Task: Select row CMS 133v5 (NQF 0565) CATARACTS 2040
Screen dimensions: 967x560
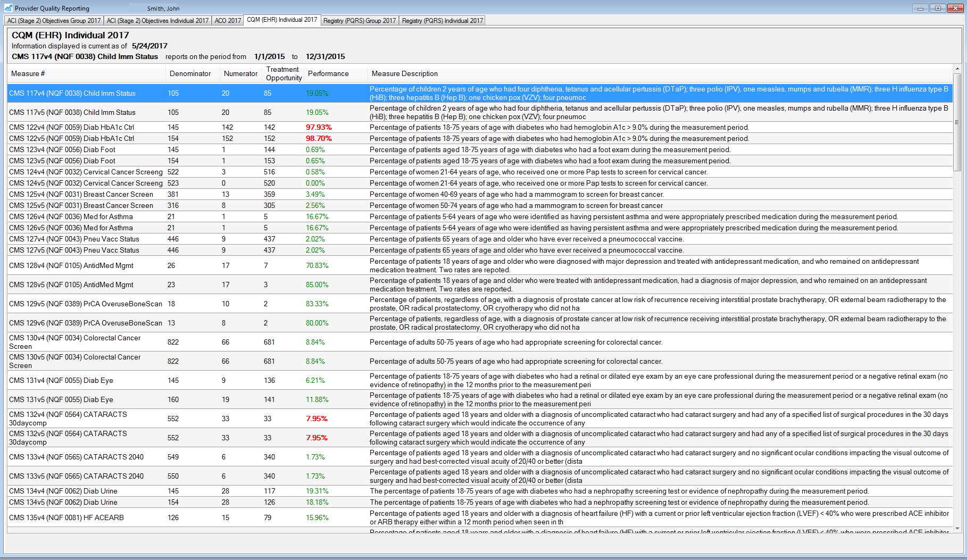Action: tap(480, 476)
